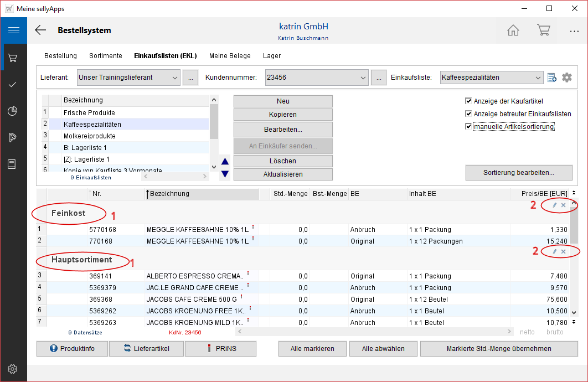
Task: Go to home via house icon
Action: [513, 30]
